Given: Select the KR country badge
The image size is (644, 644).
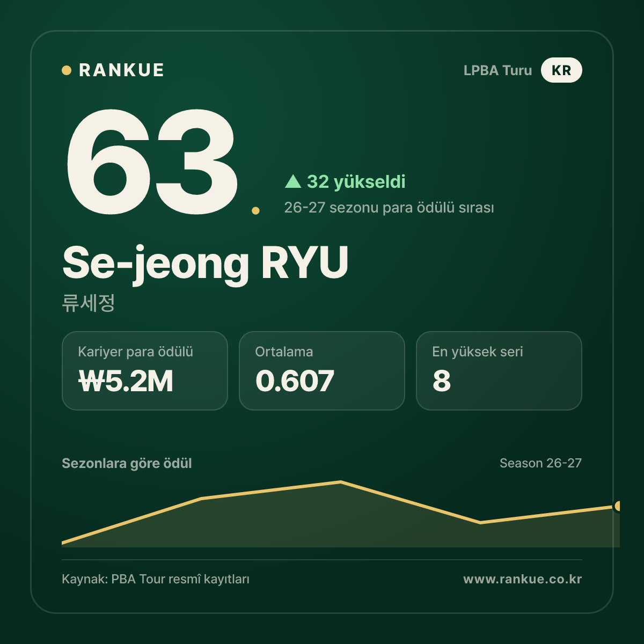Looking at the screenshot, I should 561,70.
